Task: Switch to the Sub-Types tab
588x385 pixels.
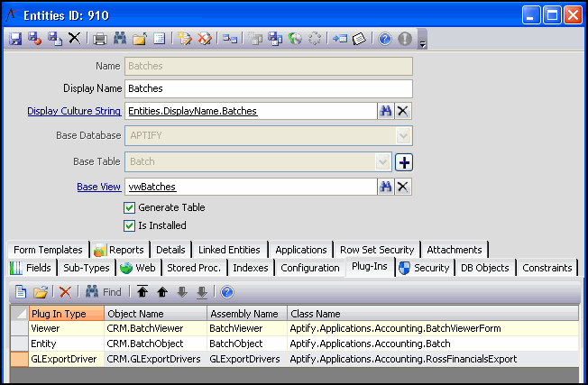Action: click(x=87, y=268)
